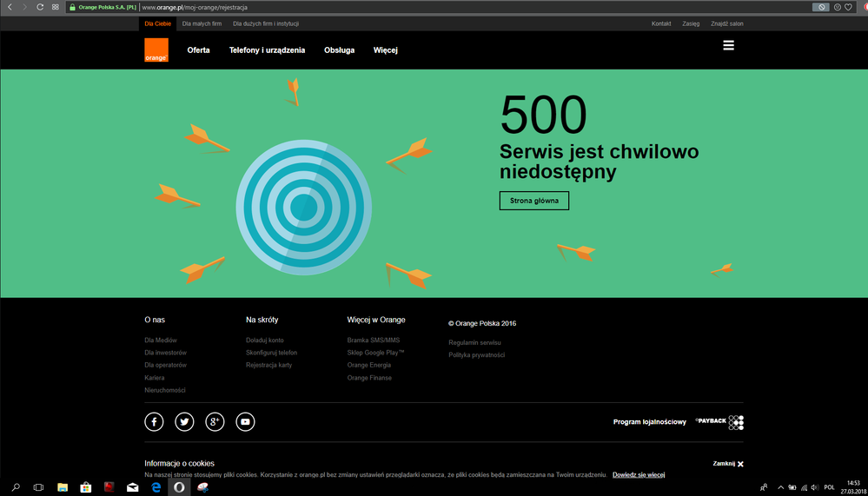868x496 pixels.
Task: Click the Orange logo
Action: (156, 50)
